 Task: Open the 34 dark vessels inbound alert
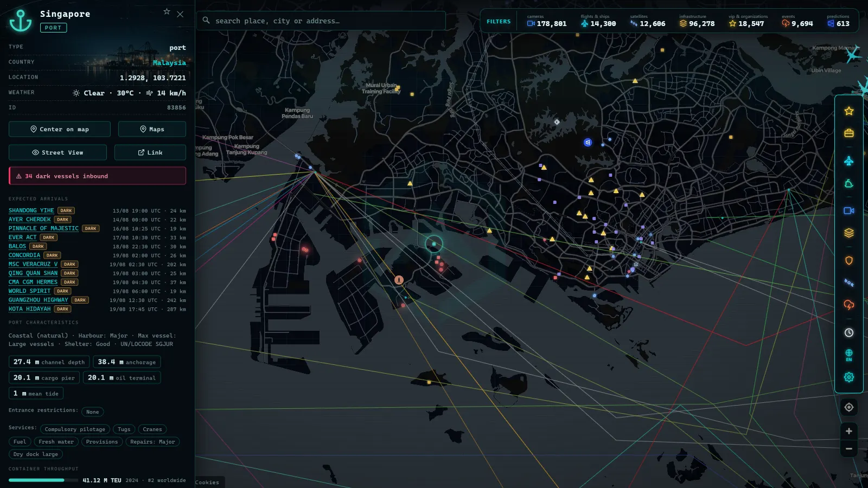pyautogui.click(x=97, y=176)
